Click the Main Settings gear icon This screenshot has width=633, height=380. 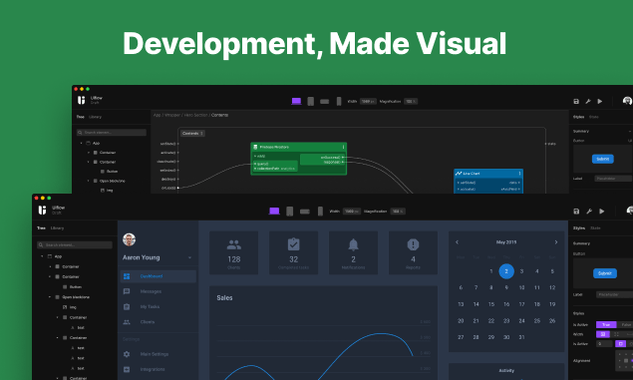pyautogui.click(x=126, y=354)
